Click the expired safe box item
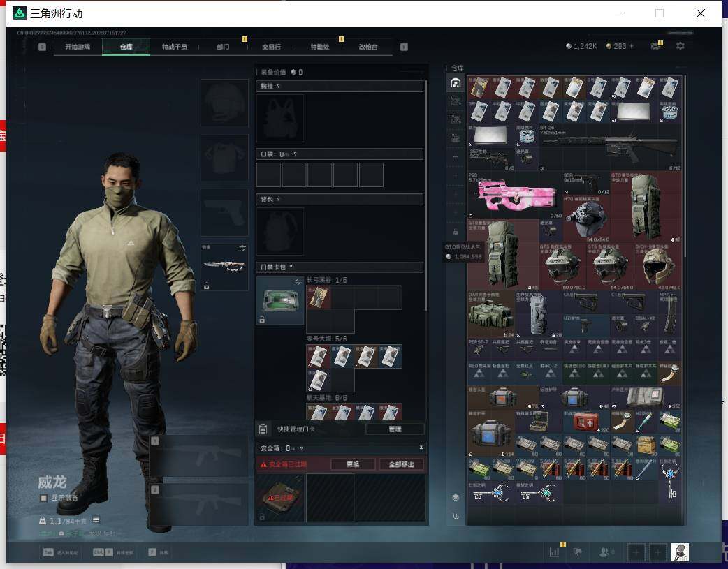Viewport: 728px width, 569px height. [x=280, y=498]
